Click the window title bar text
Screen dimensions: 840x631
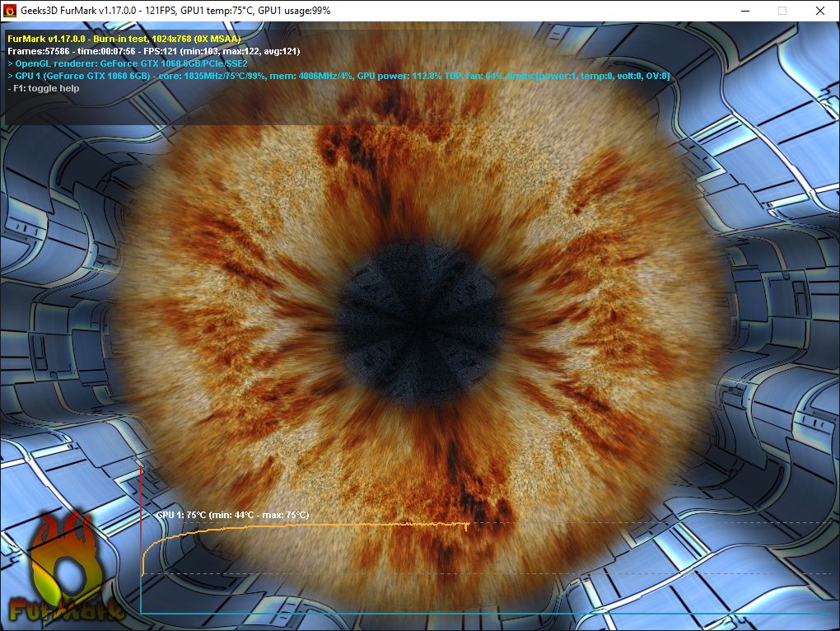175,11
